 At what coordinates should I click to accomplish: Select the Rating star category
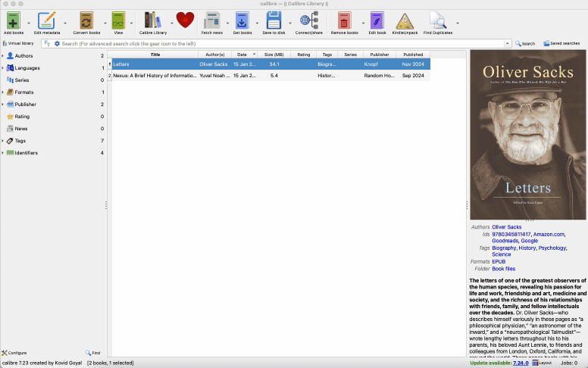10,117
